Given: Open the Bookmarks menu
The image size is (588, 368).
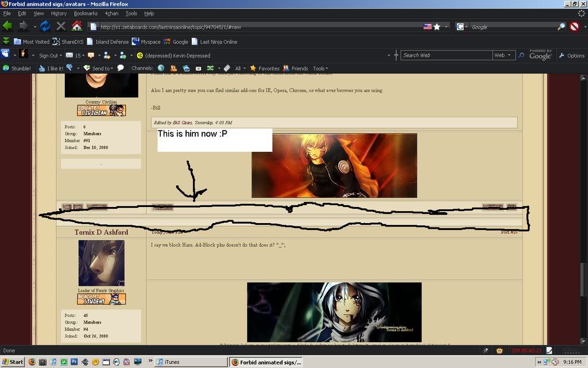Looking at the screenshot, I should 86,13.
